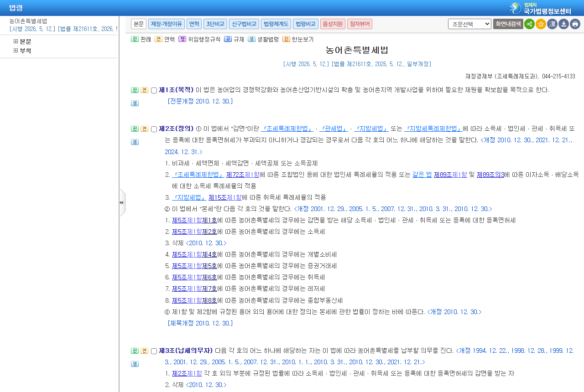Click the 점자뷰어 button

tap(360, 24)
